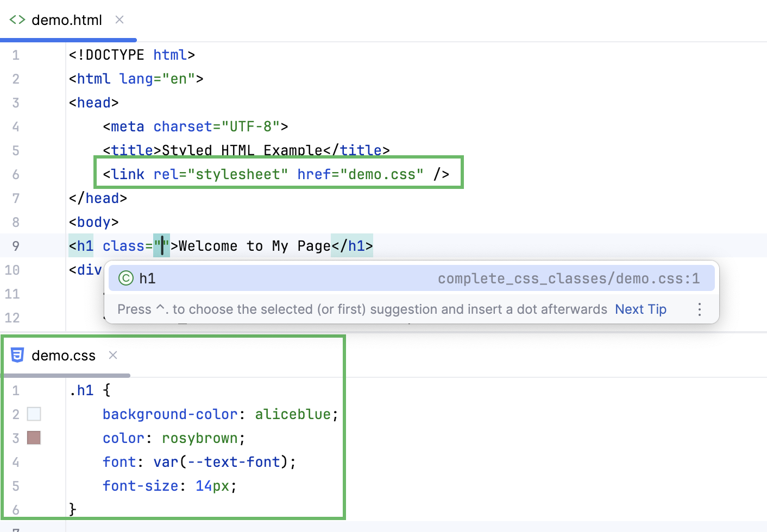Click the HTML file icon on demo.html tab
The height and width of the screenshot is (532, 767).
(17, 20)
